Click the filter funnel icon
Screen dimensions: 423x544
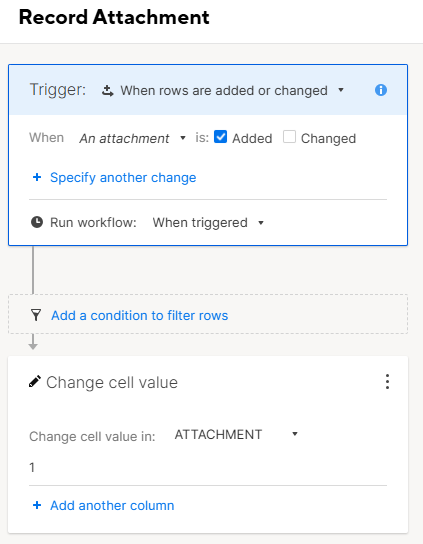tap(36, 315)
